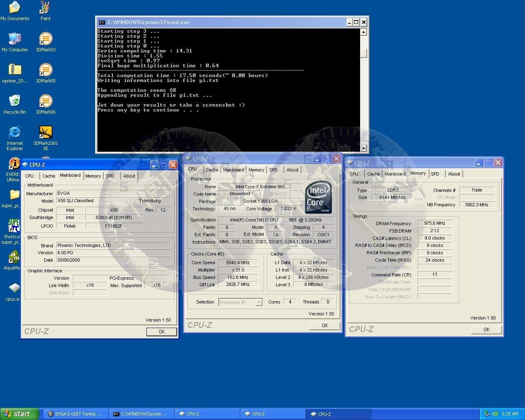Click the title bar icon of the Mainboard CPU-Z window

pos(25,164)
